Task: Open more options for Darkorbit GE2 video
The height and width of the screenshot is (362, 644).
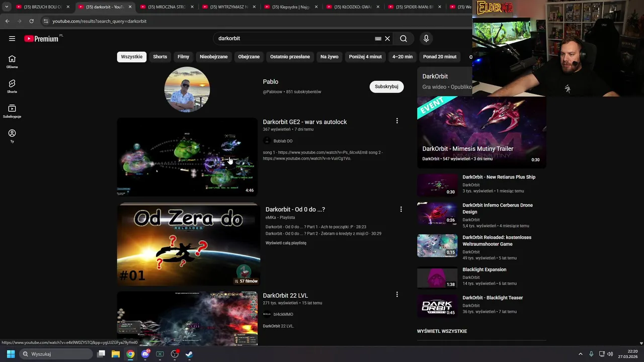Action: coord(397,121)
